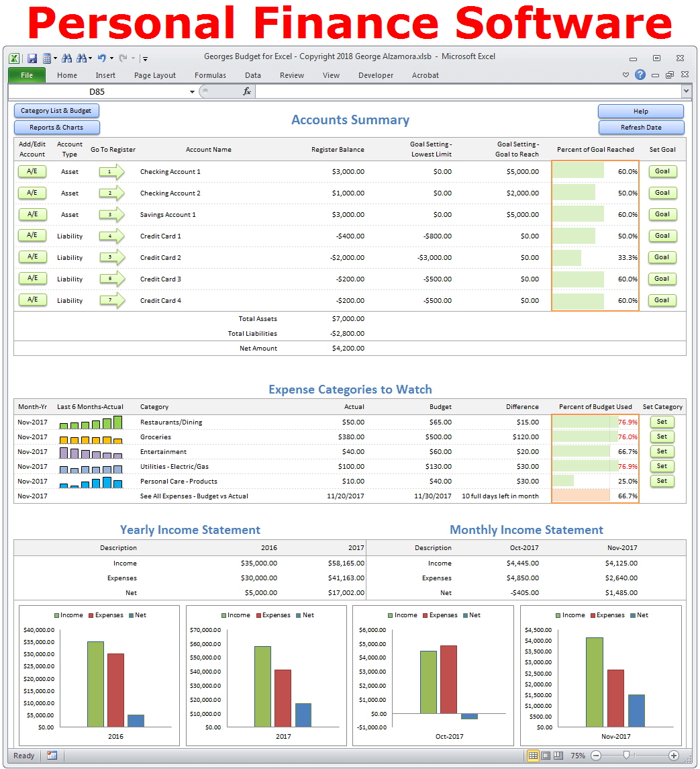Image resolution: width=700 pixels, height=769 pixels.
Task: Open the Name Box dropdown
Action: pos(193,91)
